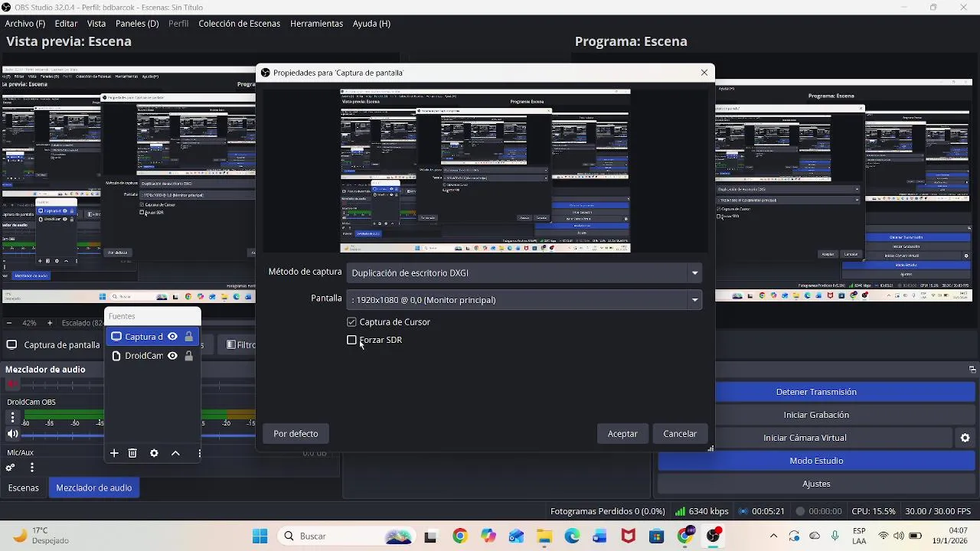The width and height of the screenshot is (980, 551).
Task: Click the Aceptar button
Action: coord(622,434)
